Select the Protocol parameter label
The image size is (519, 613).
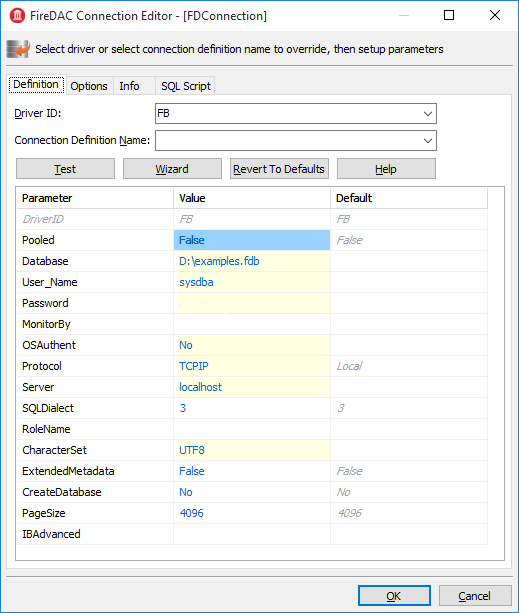pos(42,366)
